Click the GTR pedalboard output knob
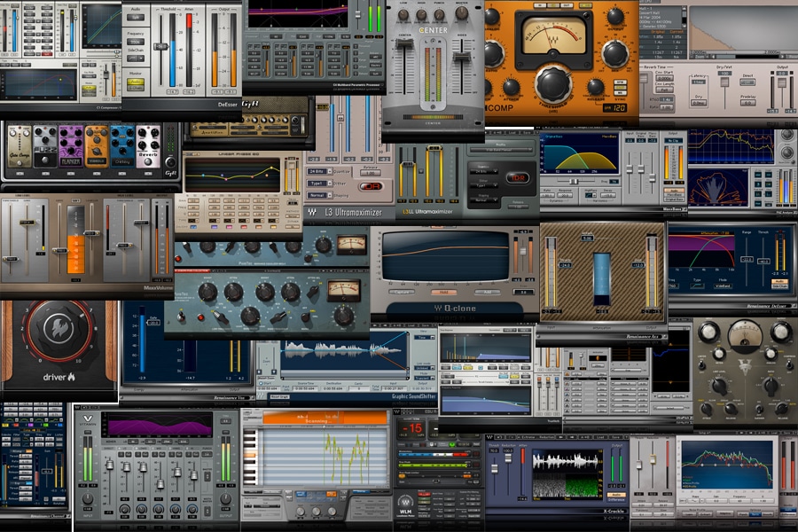Image resolution: width=798 pixels, height=532 pixels. point(170,162)
